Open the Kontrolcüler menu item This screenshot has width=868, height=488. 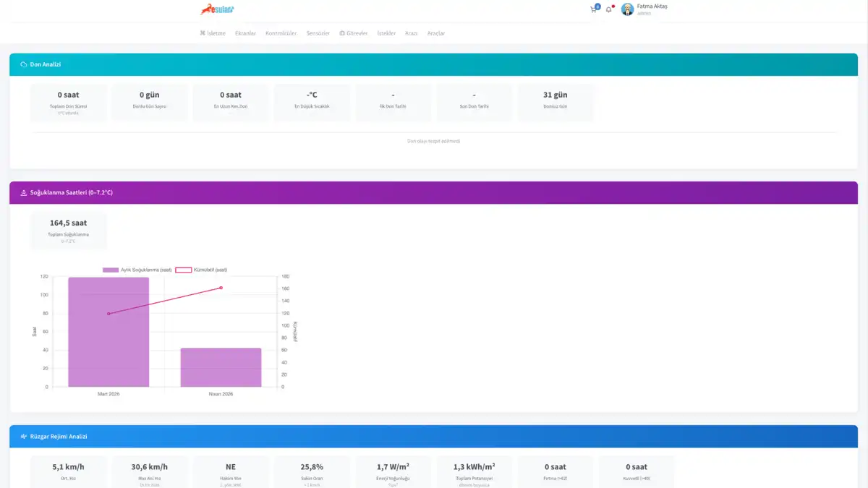pyautogui.click(x=281, y=33)
